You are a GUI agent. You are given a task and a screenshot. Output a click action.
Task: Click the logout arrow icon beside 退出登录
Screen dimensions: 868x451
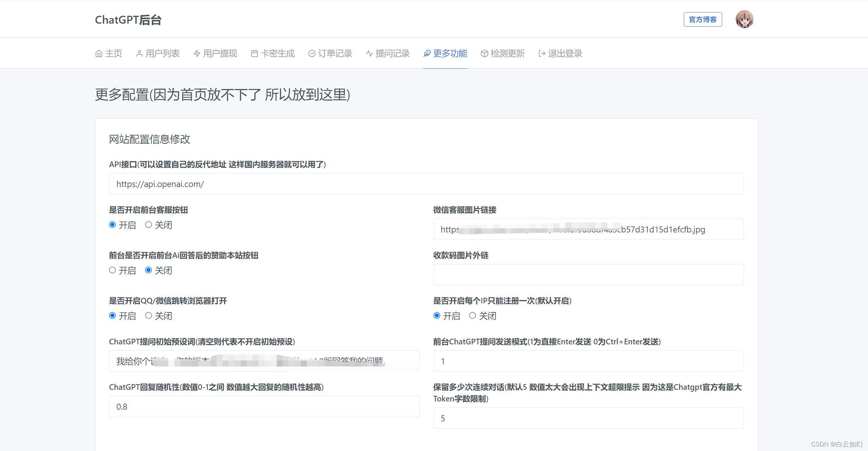pos(542,54)
